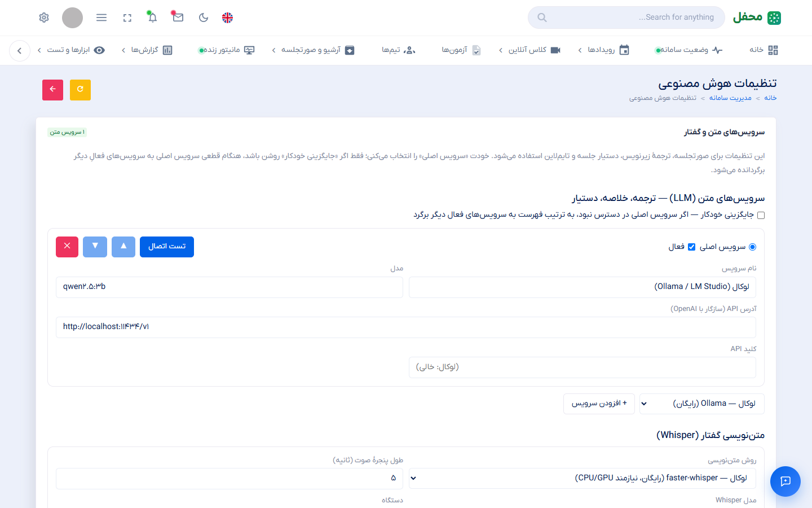Click the search magnifier icon

pyautogui.click(x=542, y=17)
